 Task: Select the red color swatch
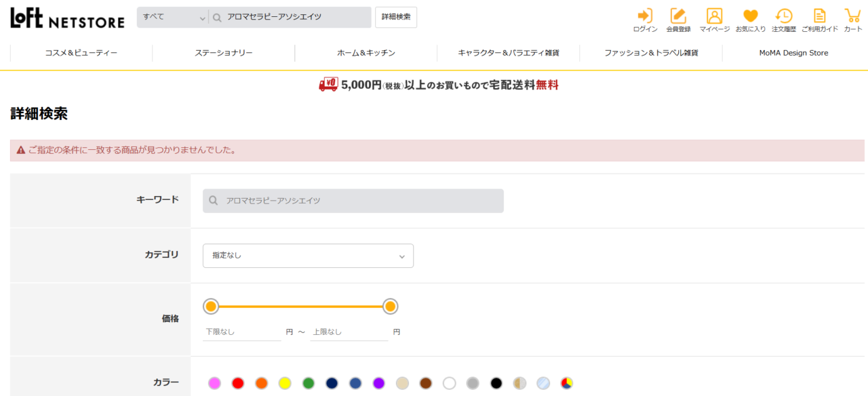(x=237, y=383)
